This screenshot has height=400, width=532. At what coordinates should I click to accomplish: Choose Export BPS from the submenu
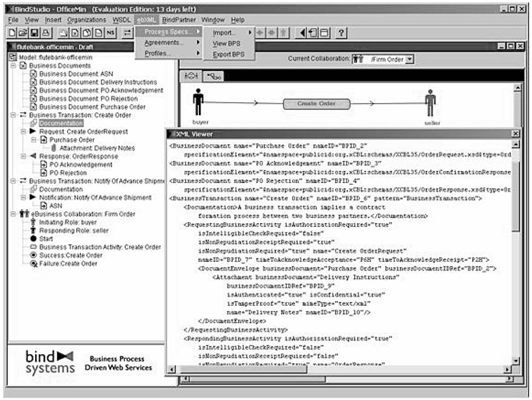click(x=229, y=54)
